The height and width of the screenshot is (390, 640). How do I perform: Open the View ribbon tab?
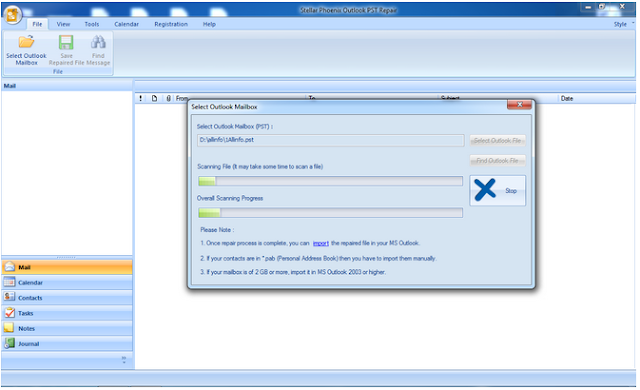pos(63,24)
